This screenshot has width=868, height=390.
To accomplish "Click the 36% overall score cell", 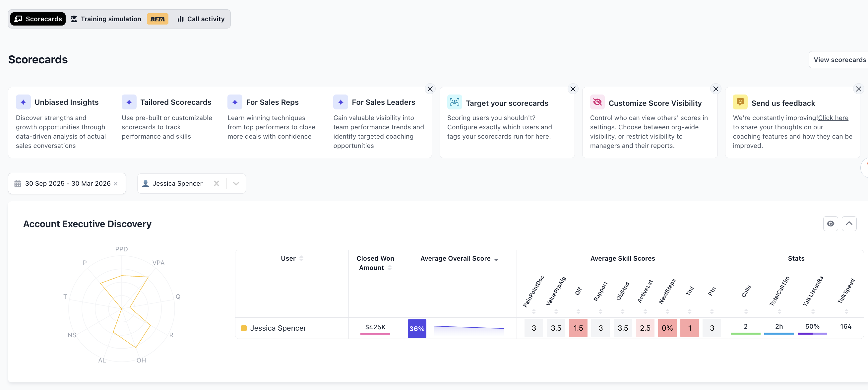I will coord(417,328).
